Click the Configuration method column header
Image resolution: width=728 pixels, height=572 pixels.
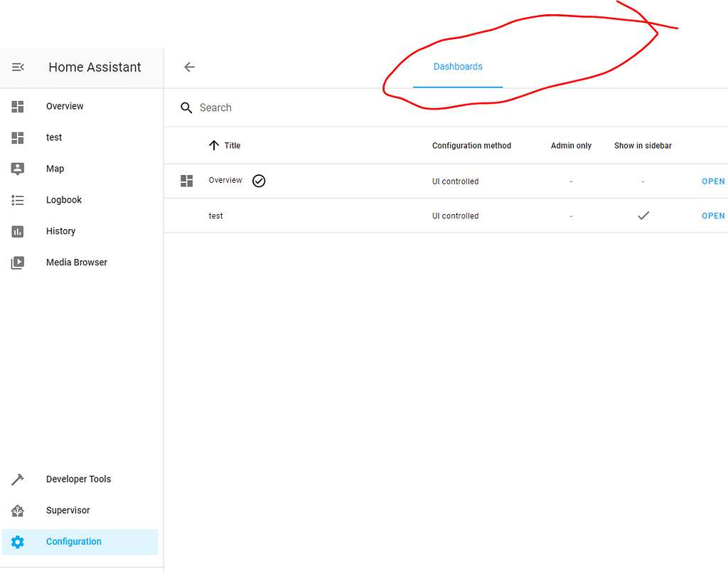tap(471, 146)
